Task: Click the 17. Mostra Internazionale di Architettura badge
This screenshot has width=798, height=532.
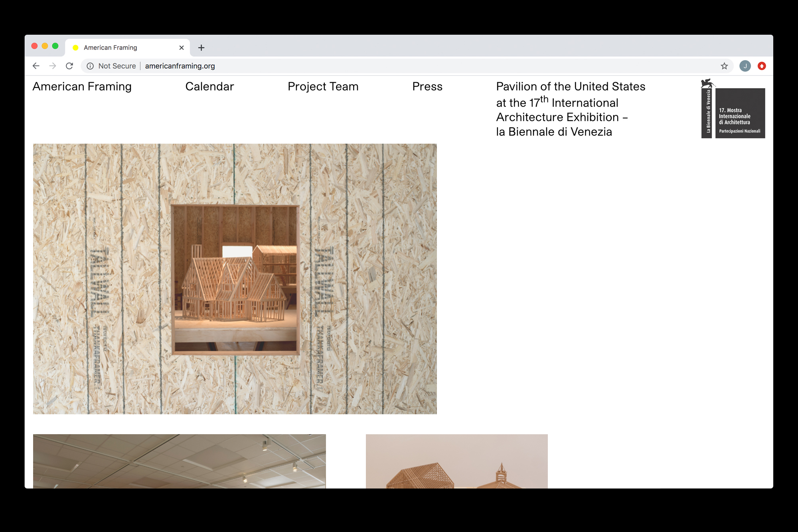Action: click(x=741, y=114)
